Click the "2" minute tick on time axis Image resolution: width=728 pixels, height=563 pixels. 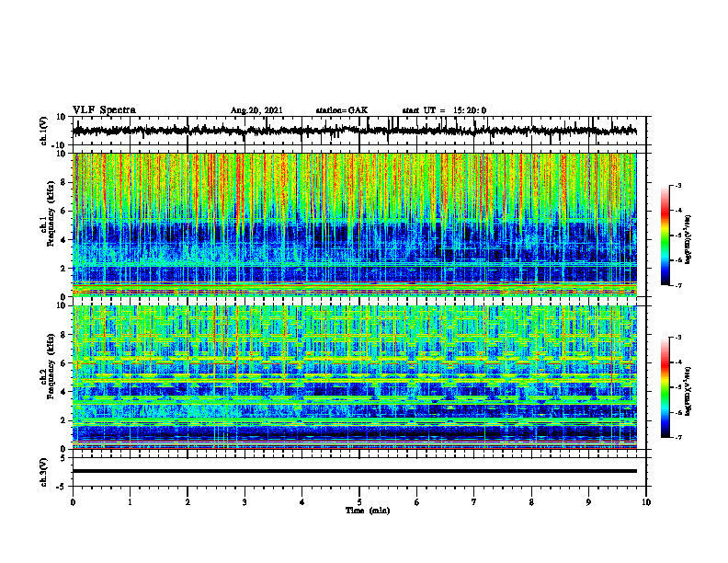pos(188,502)
